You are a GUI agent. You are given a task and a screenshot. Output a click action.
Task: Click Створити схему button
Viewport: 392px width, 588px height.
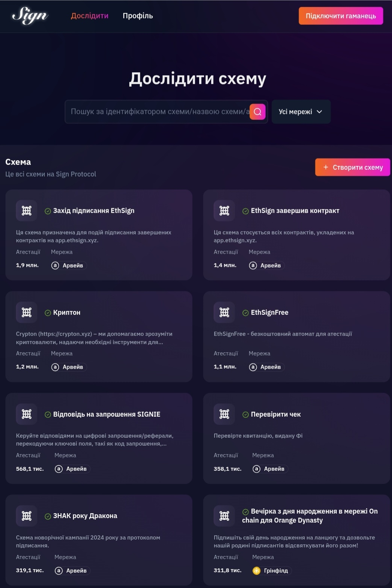point(353,167)
